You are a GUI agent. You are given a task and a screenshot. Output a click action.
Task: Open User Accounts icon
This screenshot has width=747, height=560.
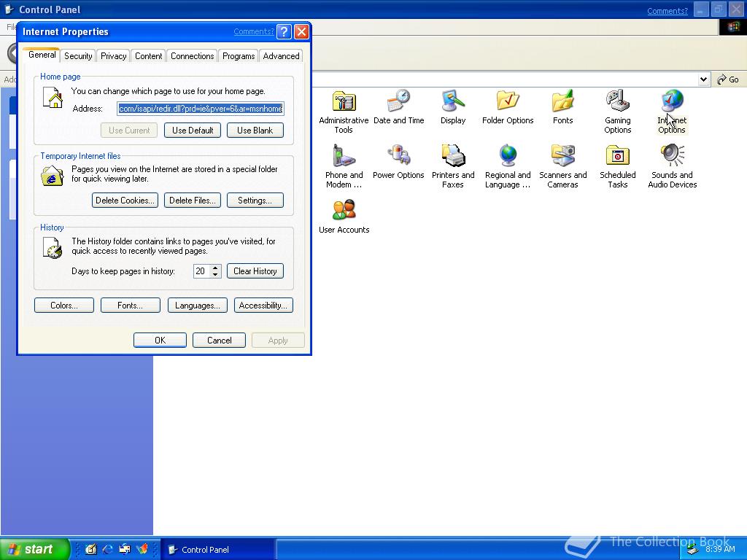tap(344, 211)
